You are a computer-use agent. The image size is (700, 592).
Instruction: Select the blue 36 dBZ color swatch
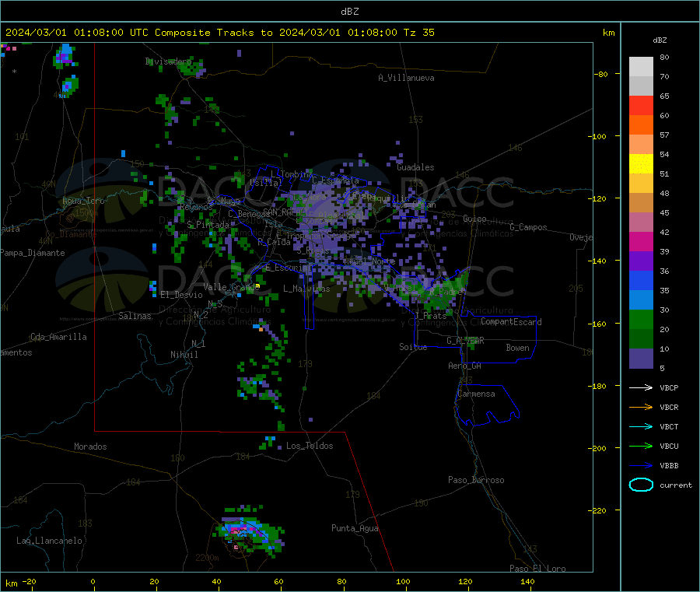pos(641,280)
